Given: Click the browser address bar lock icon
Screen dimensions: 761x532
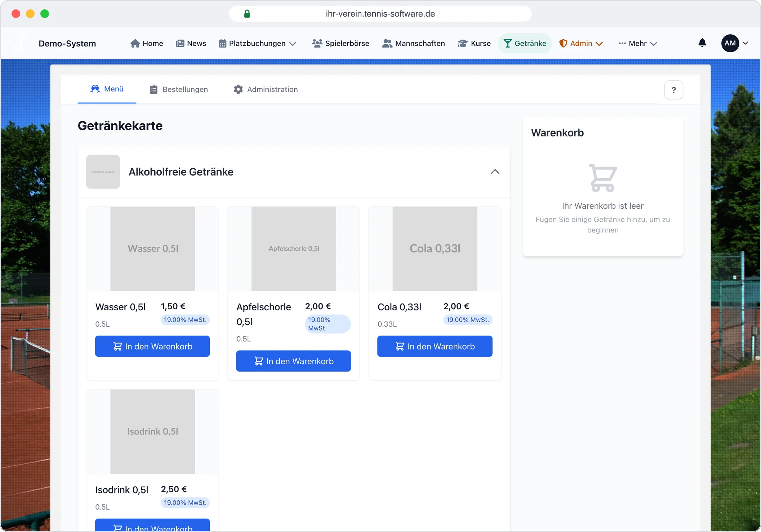Looking at the screenshot, I should pyautogui.click(x=247, y=14).
